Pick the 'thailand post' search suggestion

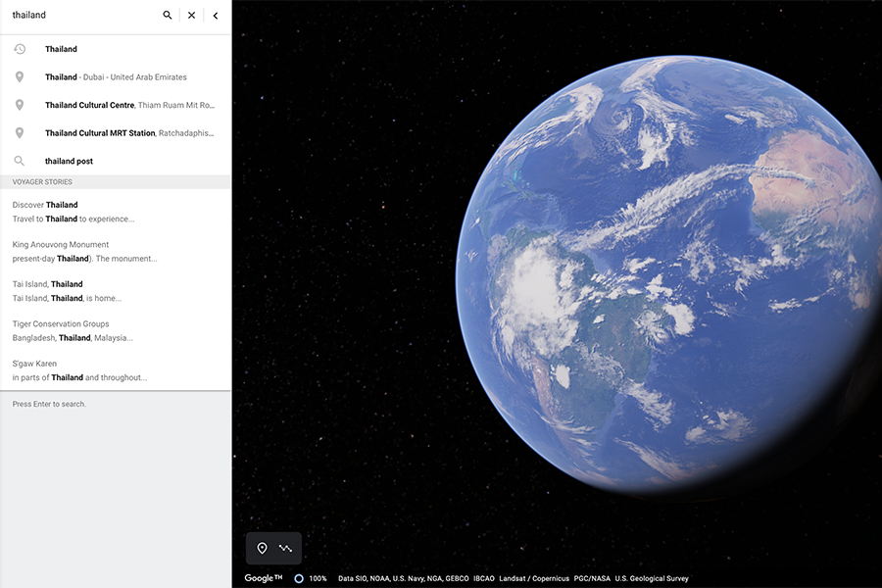(x=69, y=161)
